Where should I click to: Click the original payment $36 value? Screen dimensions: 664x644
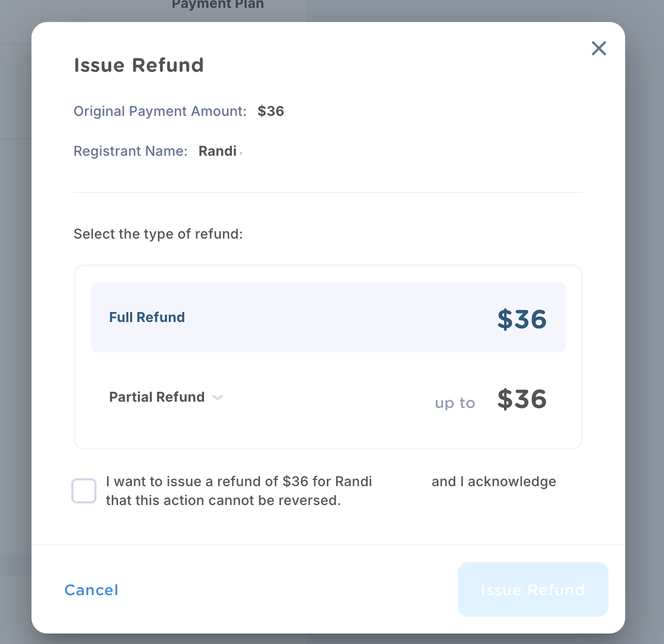click(271, 111)
